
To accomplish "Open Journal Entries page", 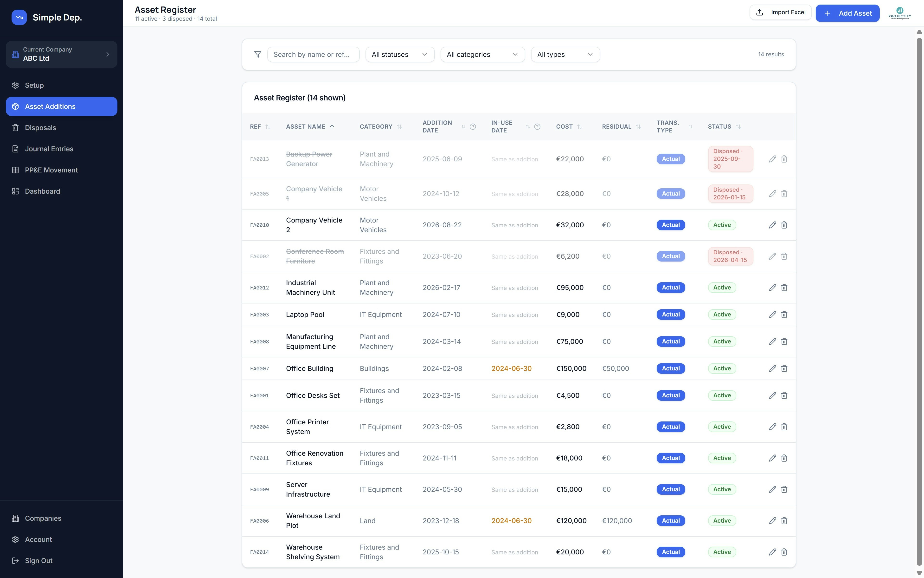I will (x=61, y=149).
